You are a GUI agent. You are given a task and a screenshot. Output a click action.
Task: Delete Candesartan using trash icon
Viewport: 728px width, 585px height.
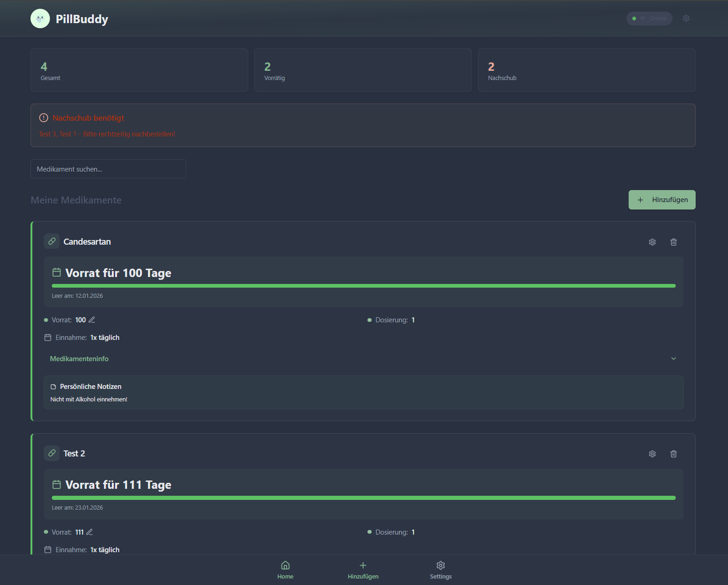(x=673, y=242)
